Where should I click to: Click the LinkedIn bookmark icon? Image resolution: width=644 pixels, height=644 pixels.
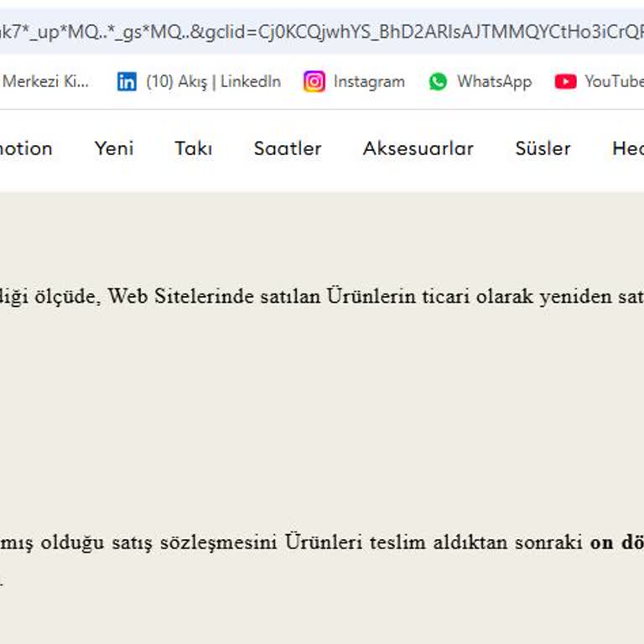[127, 81]
